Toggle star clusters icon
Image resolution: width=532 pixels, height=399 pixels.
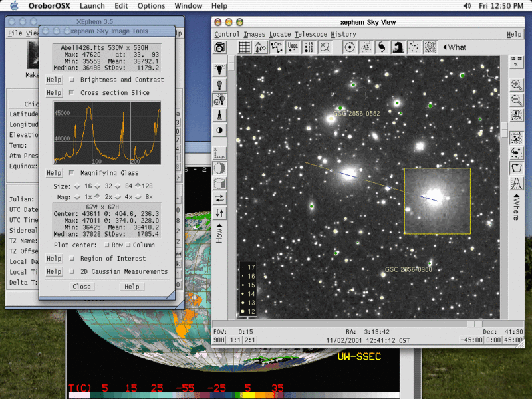[366, 47]
